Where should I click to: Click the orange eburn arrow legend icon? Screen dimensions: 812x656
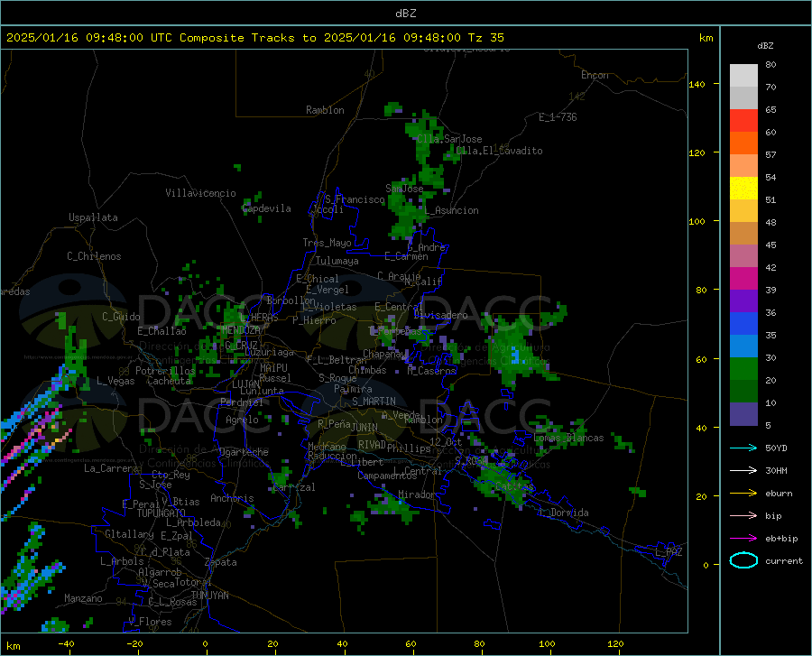point(743,494)
